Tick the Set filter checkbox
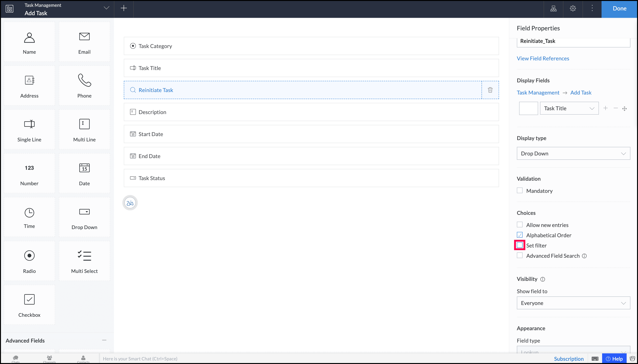The width and height of the screenshot is (638, 364). pyautogui.click(x=520, y=245)
